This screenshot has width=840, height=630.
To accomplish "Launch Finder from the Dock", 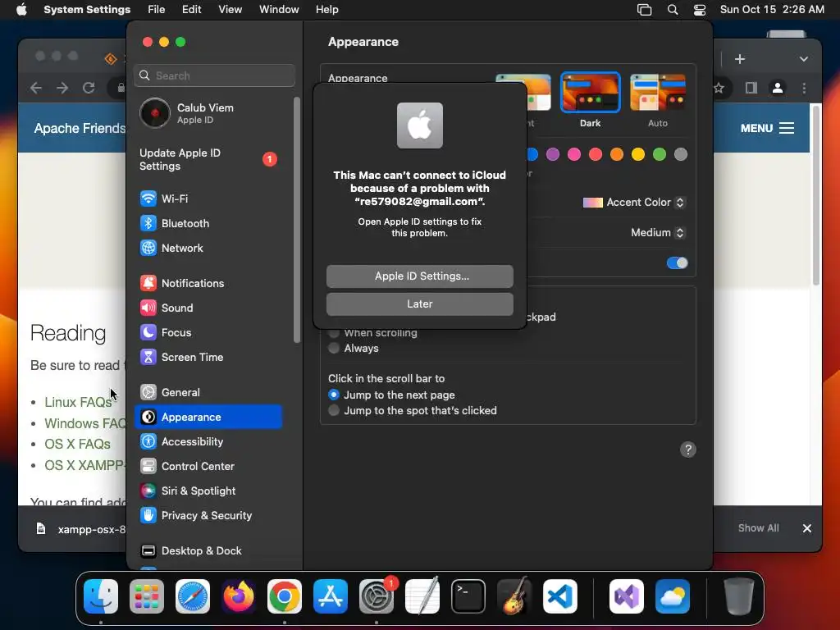I will (101, 596).
